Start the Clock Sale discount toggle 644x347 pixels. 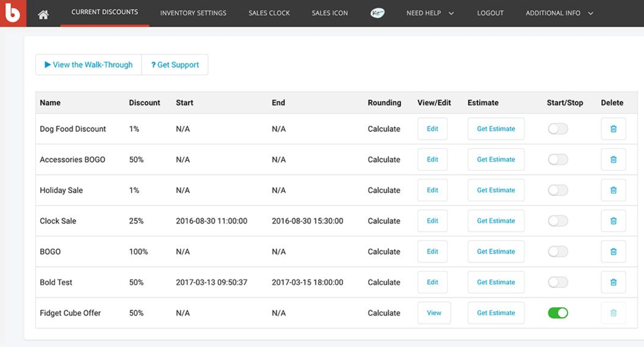[x=558, y=221]
